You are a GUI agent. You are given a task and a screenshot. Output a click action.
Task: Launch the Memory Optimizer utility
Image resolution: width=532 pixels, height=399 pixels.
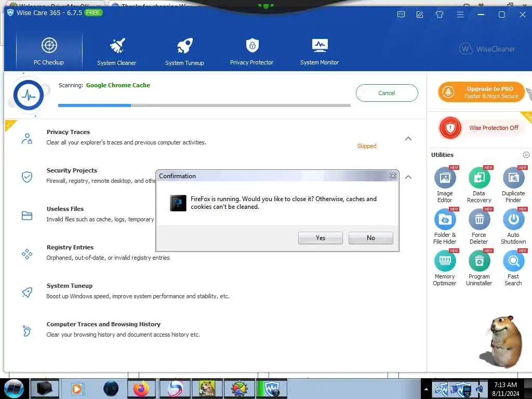pos(445,268)
